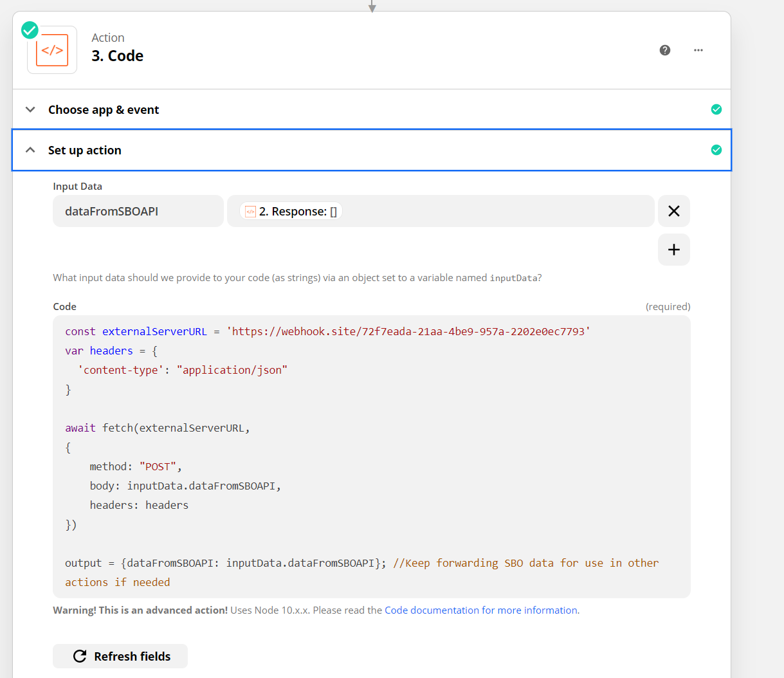The image size is (784, 678).
Task: Click the 'body: inputData.dataFromSBOAPI,' line
Action: [x=185, y=486]
